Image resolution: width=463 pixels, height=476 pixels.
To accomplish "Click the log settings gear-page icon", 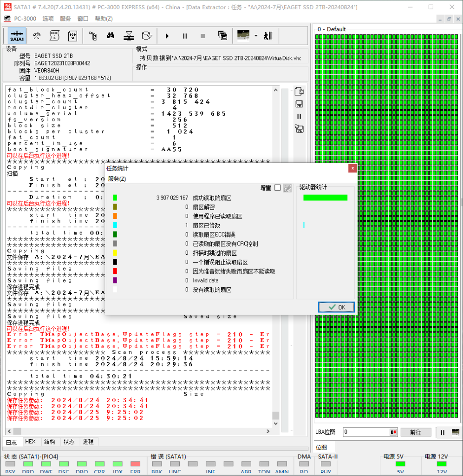I will pos(299,92).
